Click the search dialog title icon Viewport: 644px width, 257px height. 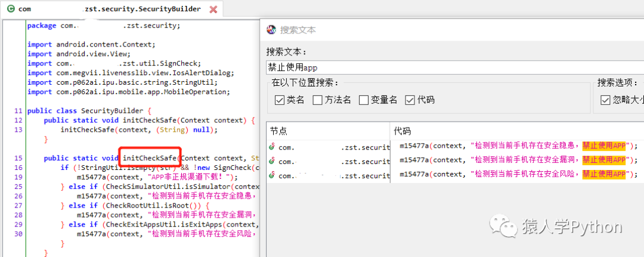[271, 30]
